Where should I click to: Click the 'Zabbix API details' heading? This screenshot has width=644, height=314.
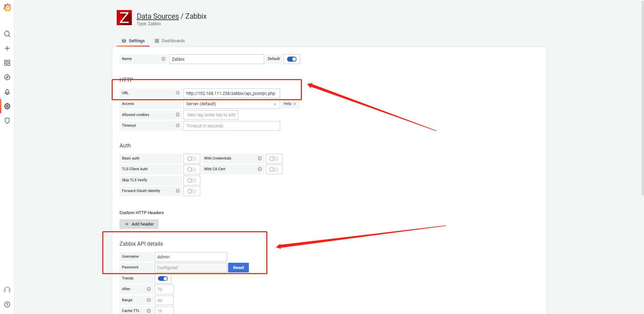point(141,244)
